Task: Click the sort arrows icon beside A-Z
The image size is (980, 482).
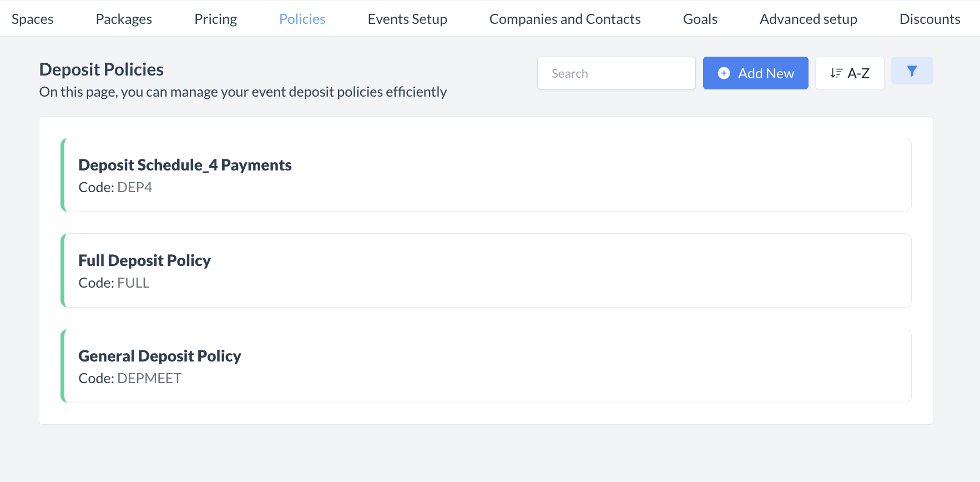Action: click(836, 73)
